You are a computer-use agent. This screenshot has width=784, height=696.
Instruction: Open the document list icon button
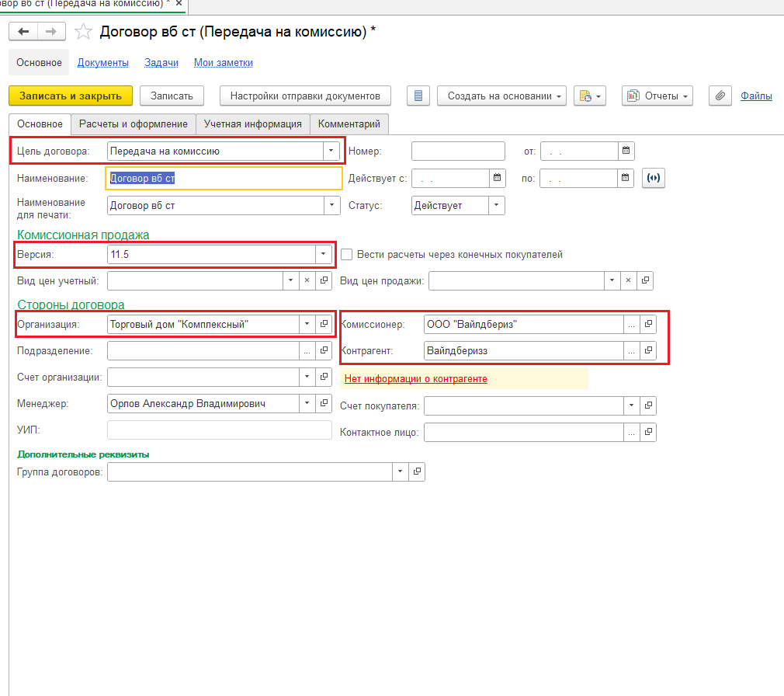(x=418, y=96)
